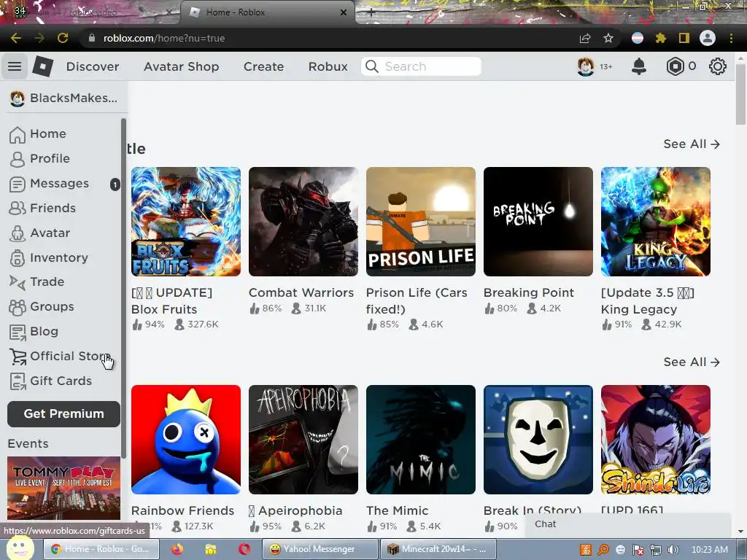Focus the Roblox Search field

click(x=421, y=66)
